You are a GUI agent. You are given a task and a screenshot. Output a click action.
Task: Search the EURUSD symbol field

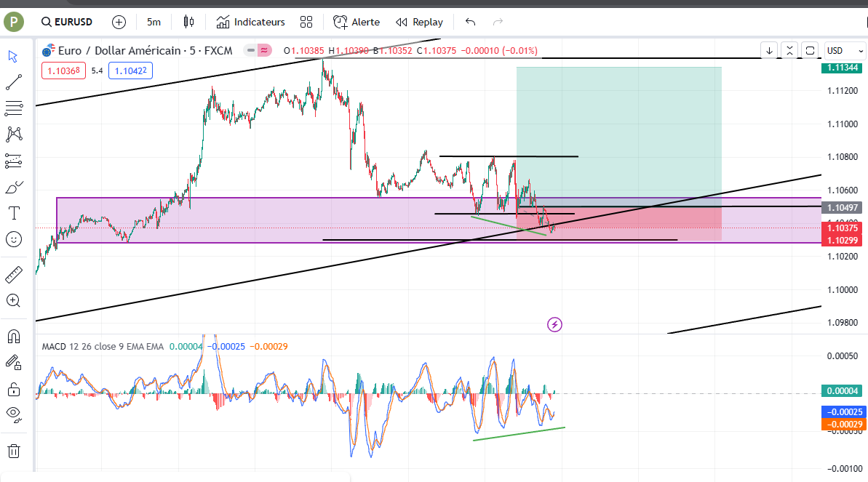coord(65,22)
